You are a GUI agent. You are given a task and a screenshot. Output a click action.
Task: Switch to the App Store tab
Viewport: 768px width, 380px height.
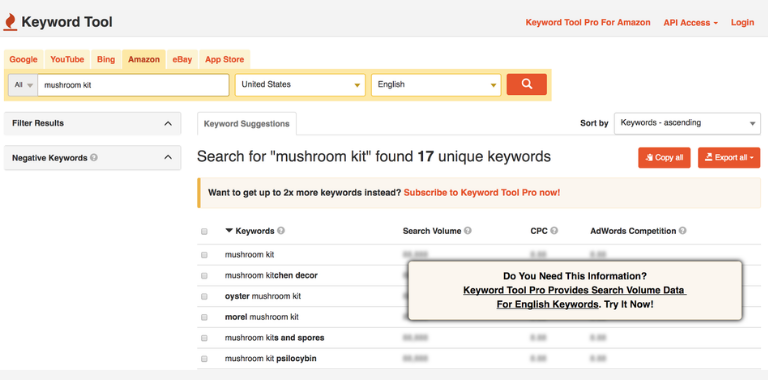(x=224, y=59)
